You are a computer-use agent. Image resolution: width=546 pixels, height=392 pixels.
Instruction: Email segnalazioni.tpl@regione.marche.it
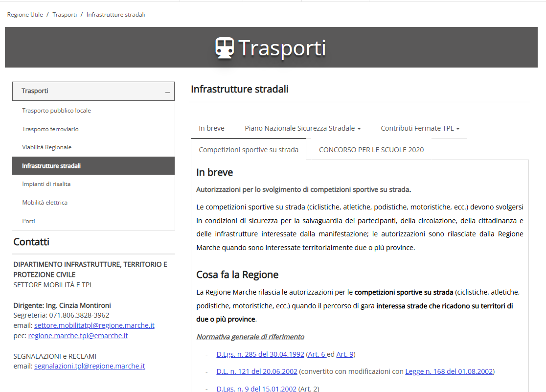click(x=90, y=366)
